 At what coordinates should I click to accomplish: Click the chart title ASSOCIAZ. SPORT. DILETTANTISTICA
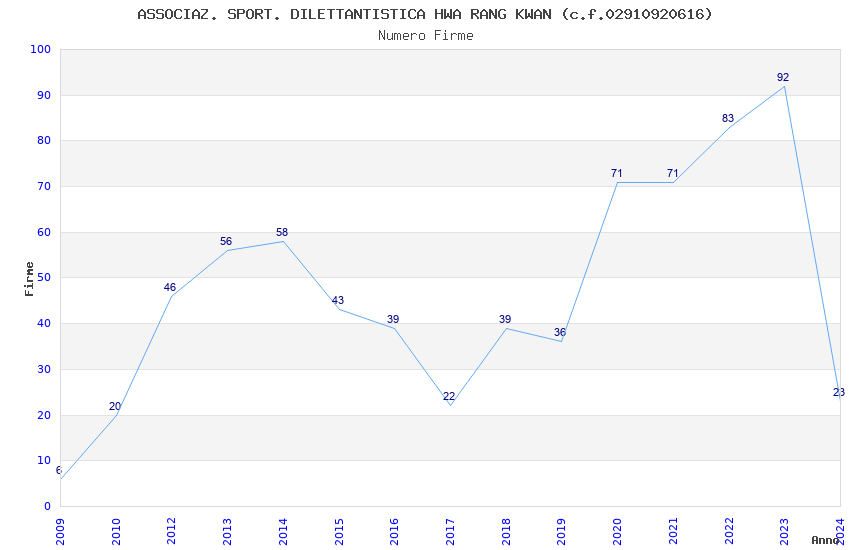pyautogui.click(x=281, y=14)
